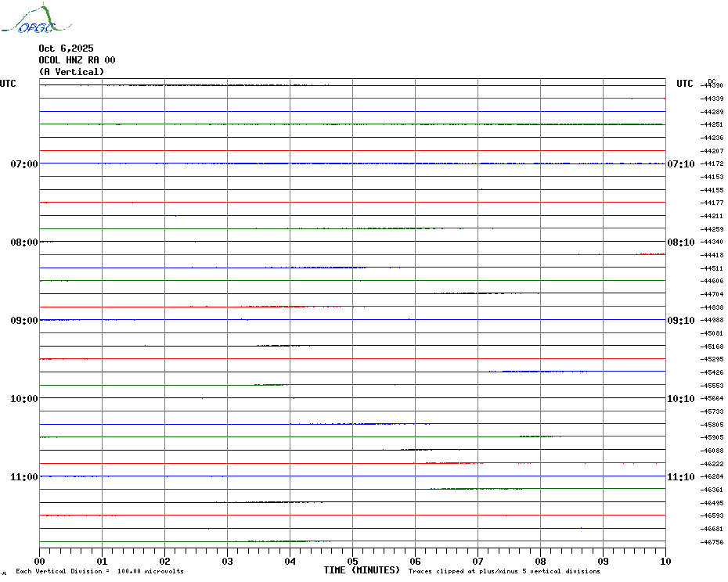Click the 09:00 hour label on left axis

click(23, 320)
